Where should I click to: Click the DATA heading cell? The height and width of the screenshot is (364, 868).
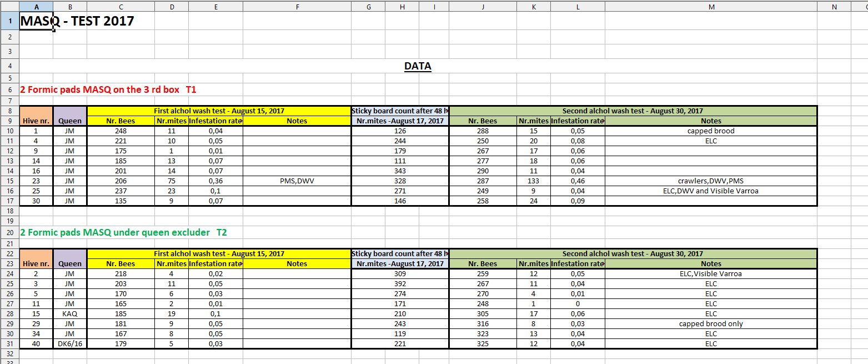pyautogui.click(x=418, y=66)
